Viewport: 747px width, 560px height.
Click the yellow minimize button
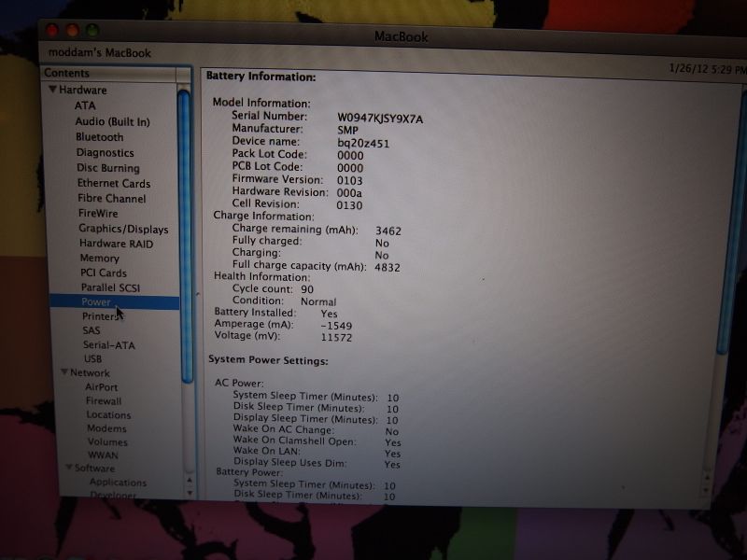pyautogui.click(x=73, y=31)
